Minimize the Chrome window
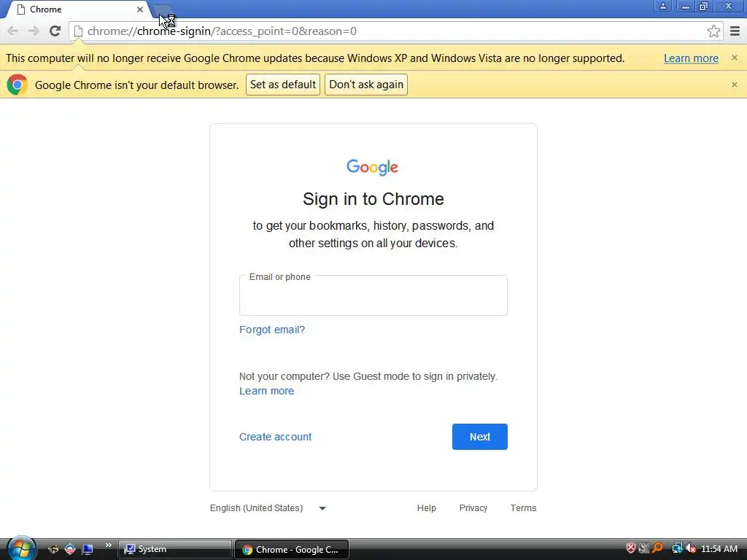 click(x=685, y=6)
